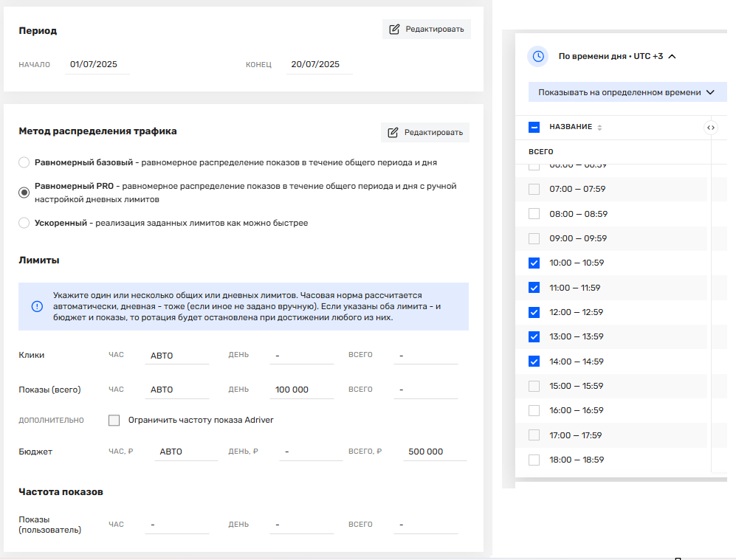This screenshot has height=560, width=736.
Task: Click the Лимиты section heading
Action: click(x=39, y=260)
